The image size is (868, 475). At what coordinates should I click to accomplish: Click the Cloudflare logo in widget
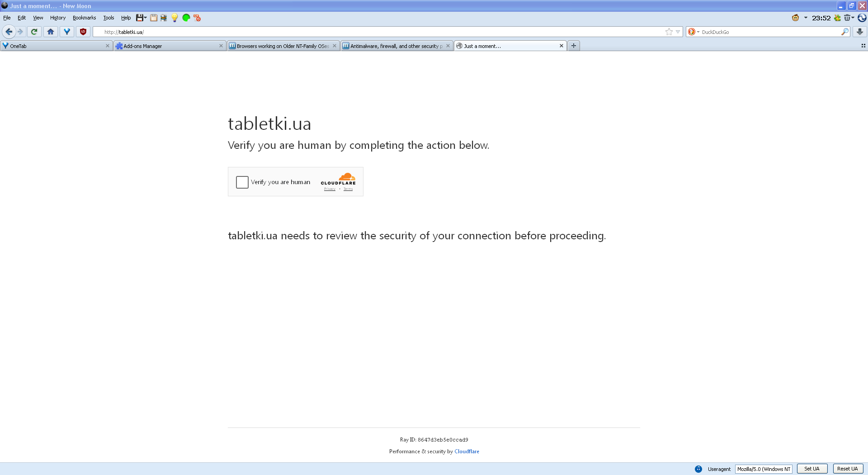[338, 179]
